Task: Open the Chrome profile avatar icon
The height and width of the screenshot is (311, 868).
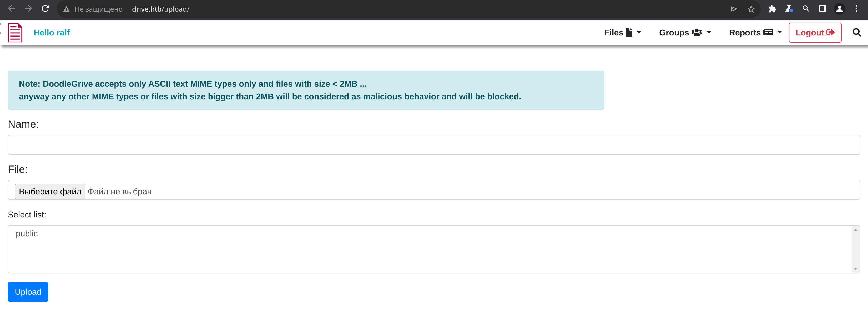Action: coord(839,9)
